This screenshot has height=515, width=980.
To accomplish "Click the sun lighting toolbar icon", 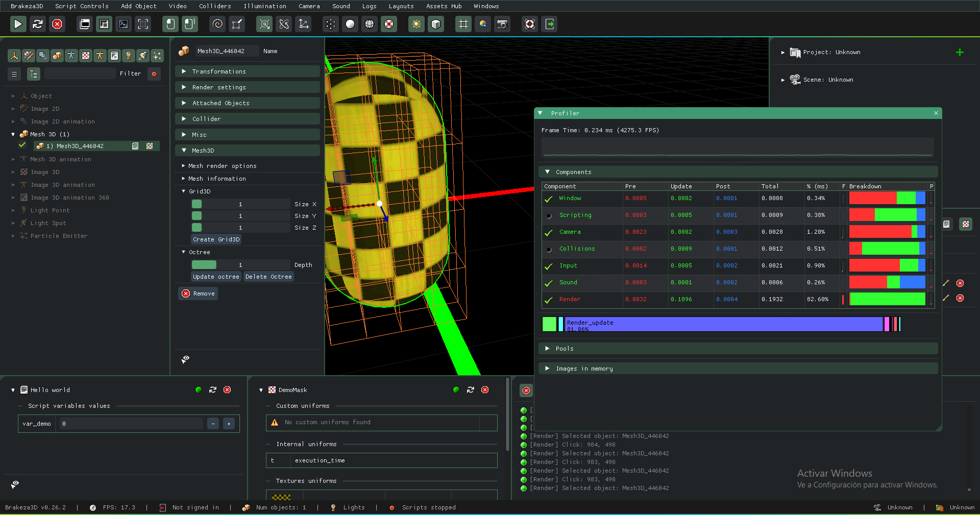I will [416, 24].
